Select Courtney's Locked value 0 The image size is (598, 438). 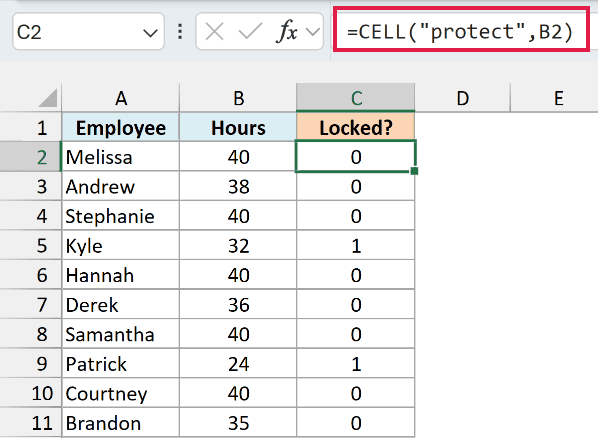tap(355, 393)
